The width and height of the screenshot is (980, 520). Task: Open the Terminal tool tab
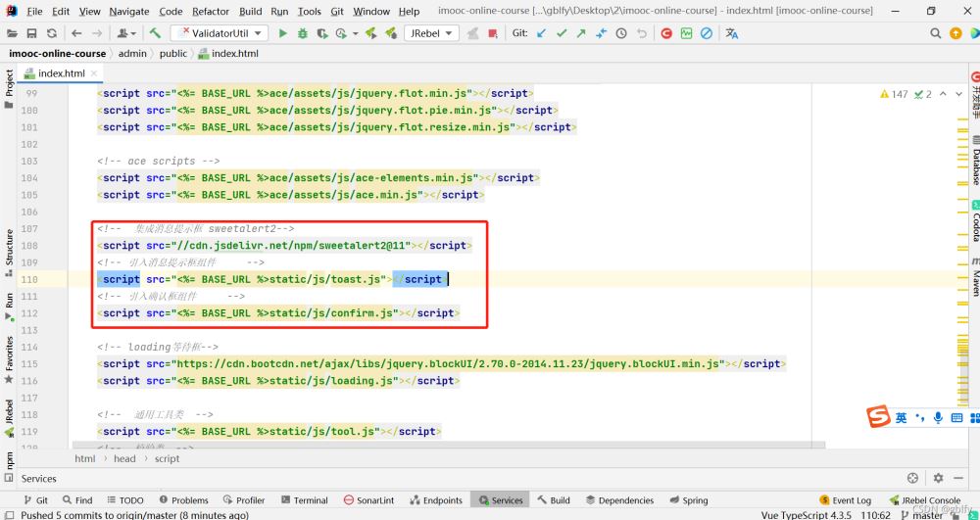point(305,500)
